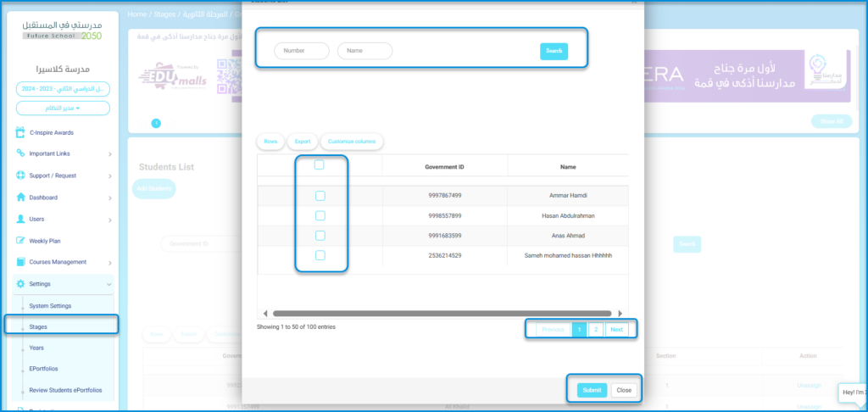868x412 pixels.
Task: Click the Show All button on banner
Action: (832, 121)
